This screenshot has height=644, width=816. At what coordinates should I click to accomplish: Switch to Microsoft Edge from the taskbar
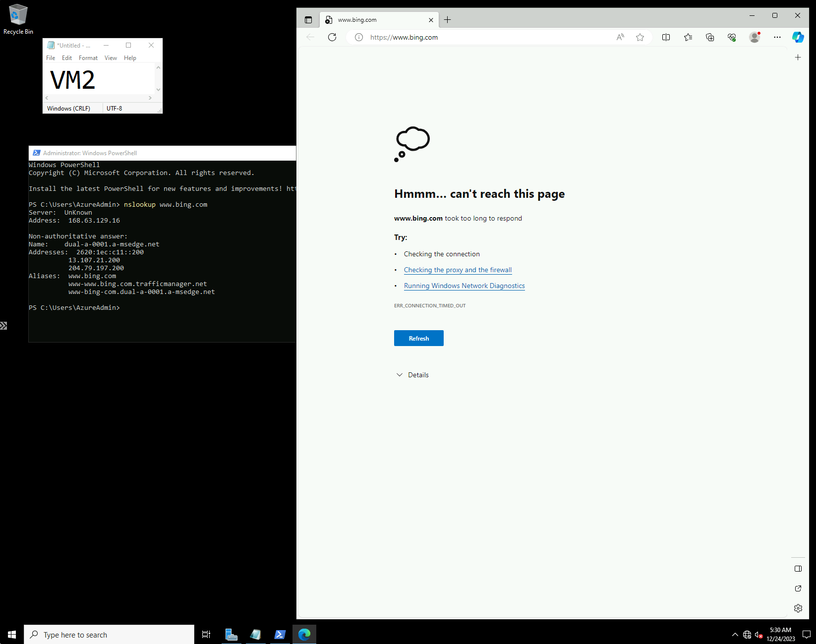click(x=304, y=635)
